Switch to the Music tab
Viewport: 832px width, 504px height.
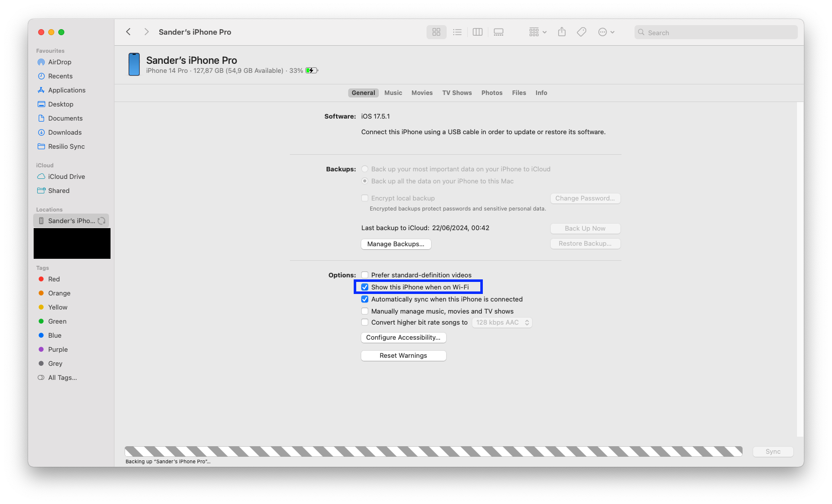click(393, 93)
